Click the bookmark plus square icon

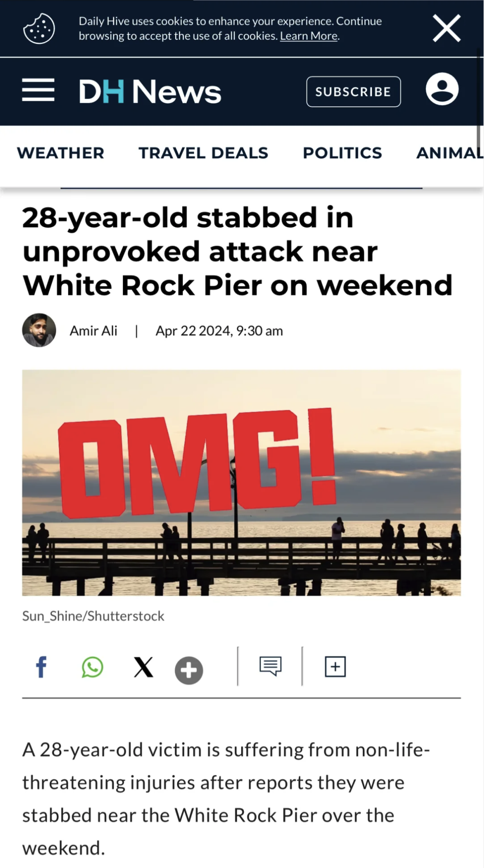point(335,667)
